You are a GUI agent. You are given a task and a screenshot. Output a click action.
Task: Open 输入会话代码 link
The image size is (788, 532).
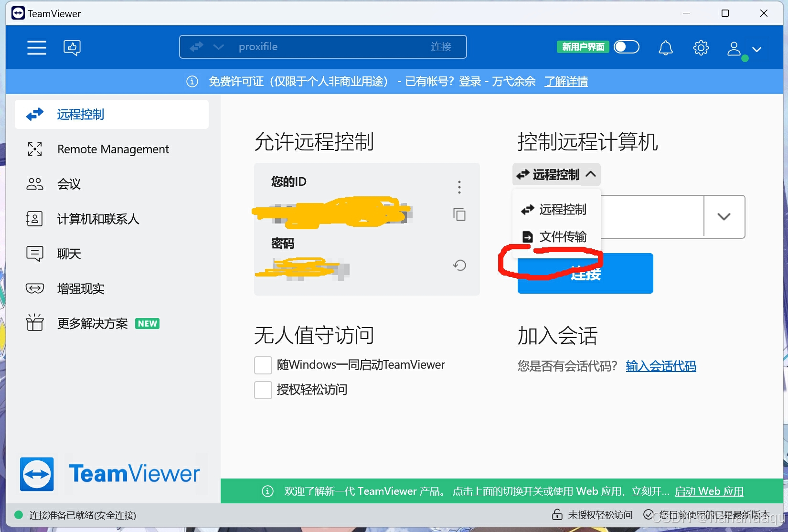coord(661,366)
